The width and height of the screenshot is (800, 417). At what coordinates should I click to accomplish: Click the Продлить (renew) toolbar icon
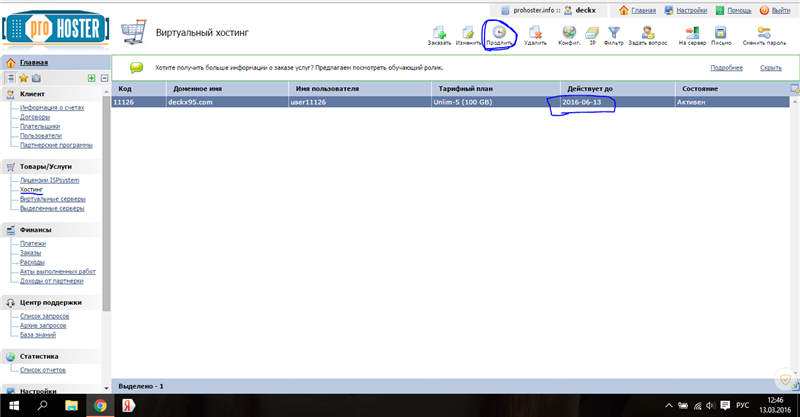click(x=499, y=36)
